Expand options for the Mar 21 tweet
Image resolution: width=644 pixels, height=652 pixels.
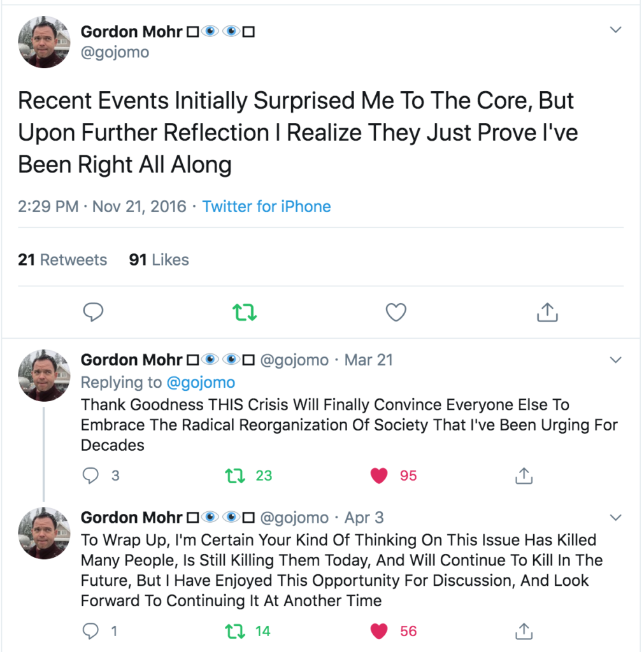coord(615,360)
